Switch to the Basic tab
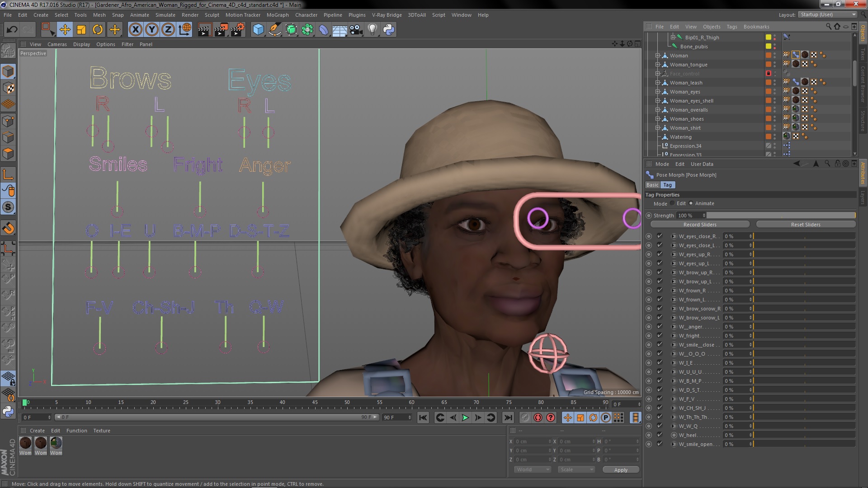 pyautogui.click(x=652, y=185)
